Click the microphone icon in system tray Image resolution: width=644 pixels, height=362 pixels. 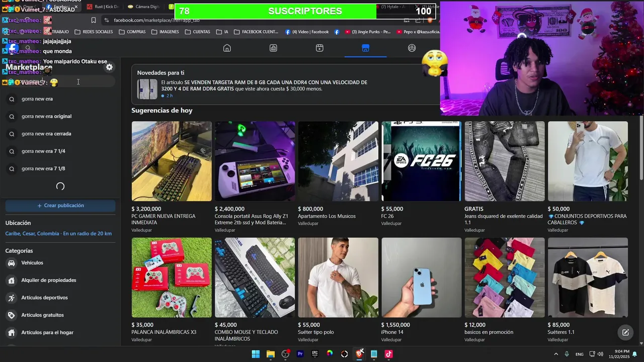click(x=567, y=354)
